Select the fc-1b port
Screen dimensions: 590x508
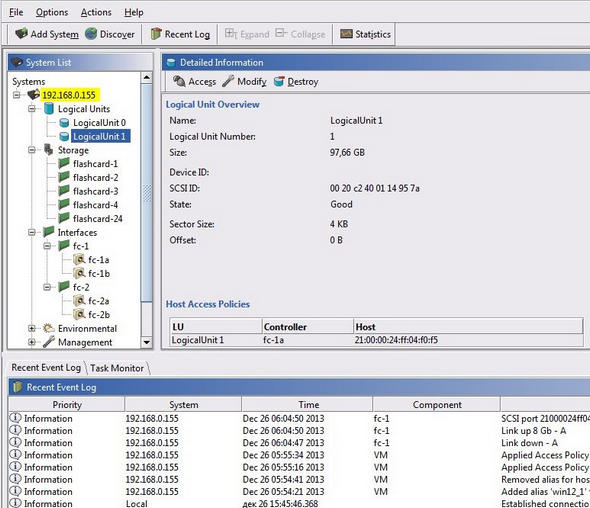point(99,274)
